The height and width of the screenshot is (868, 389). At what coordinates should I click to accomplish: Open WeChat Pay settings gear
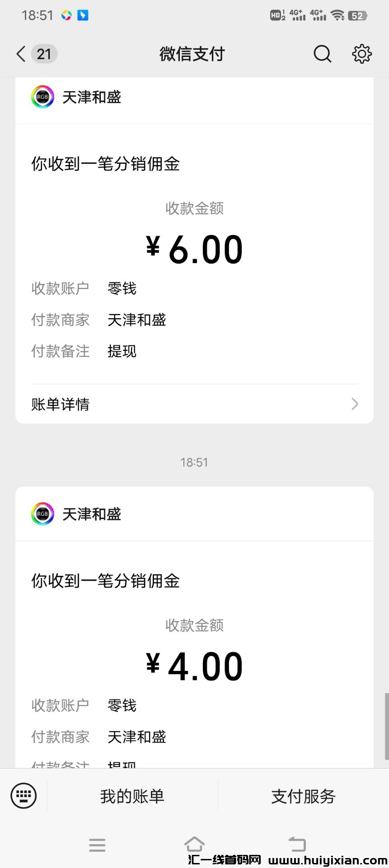pos(361,54)
